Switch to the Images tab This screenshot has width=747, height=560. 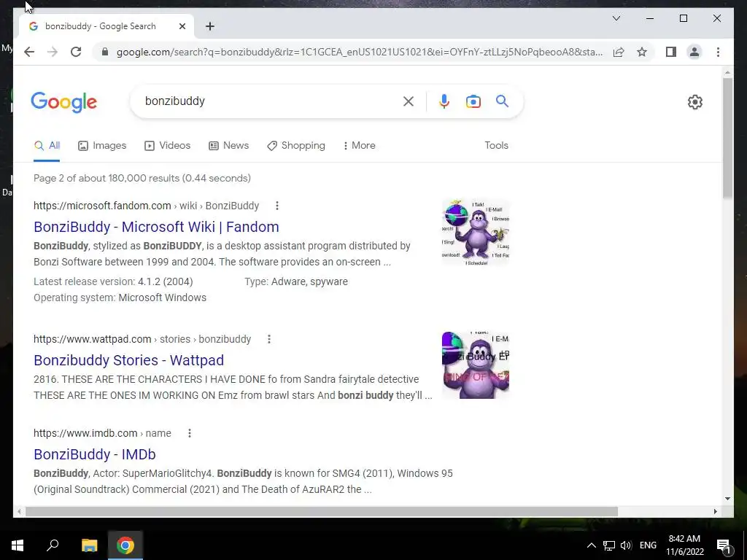(102, 146)
